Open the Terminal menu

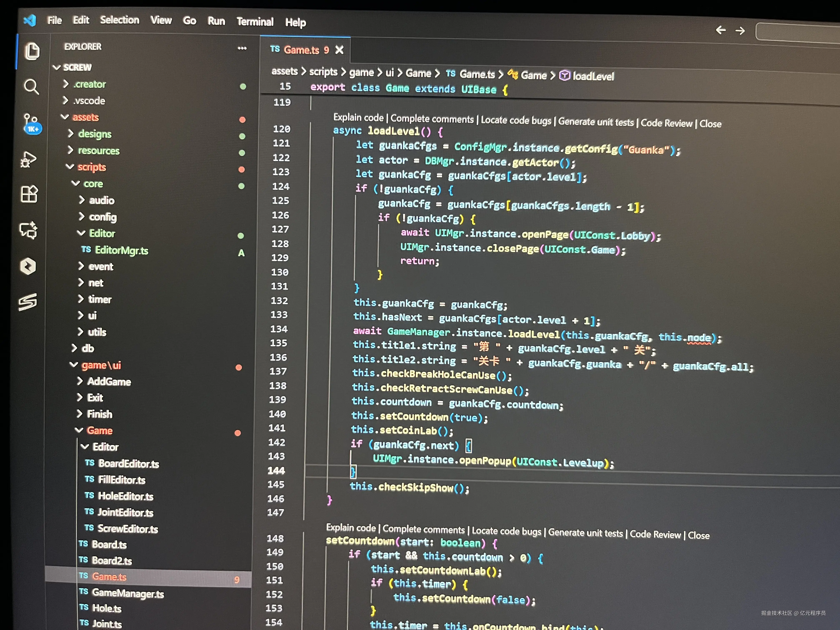255,22
